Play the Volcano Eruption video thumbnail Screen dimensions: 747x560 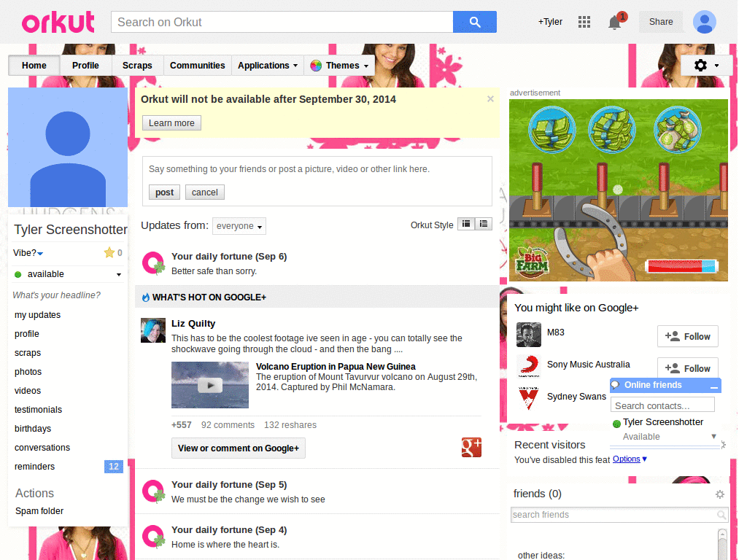210,385
